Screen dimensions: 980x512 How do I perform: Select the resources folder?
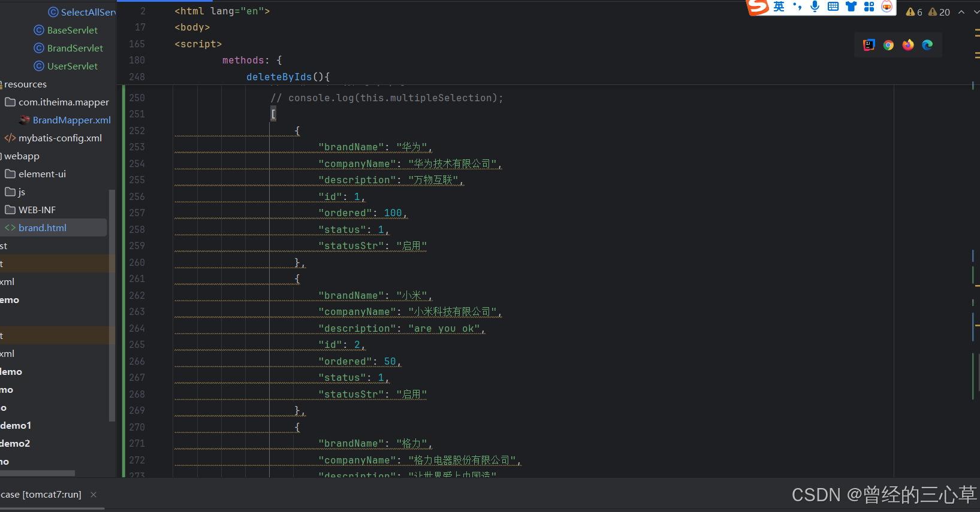click(x=24, y=84)
